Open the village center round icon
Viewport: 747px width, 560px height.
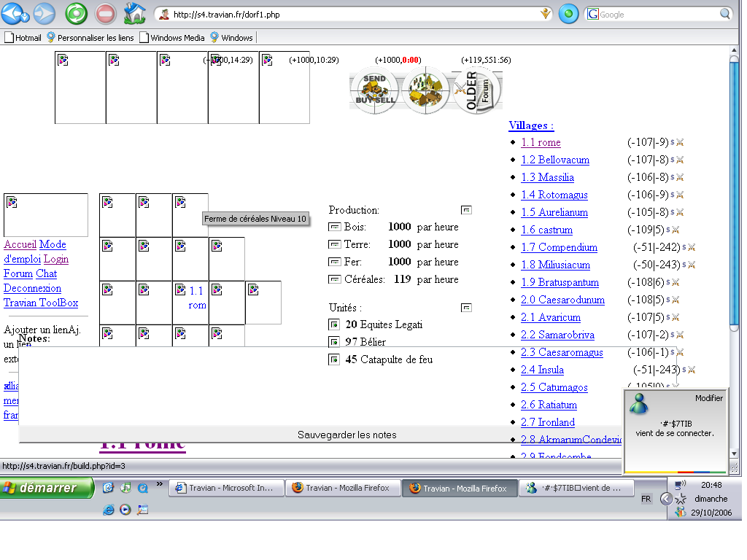[425, 90]
